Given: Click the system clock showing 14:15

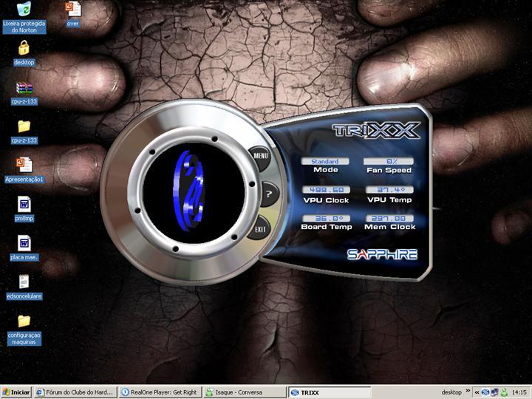Looking at the screenshot, I should click(x=519, y=392).
